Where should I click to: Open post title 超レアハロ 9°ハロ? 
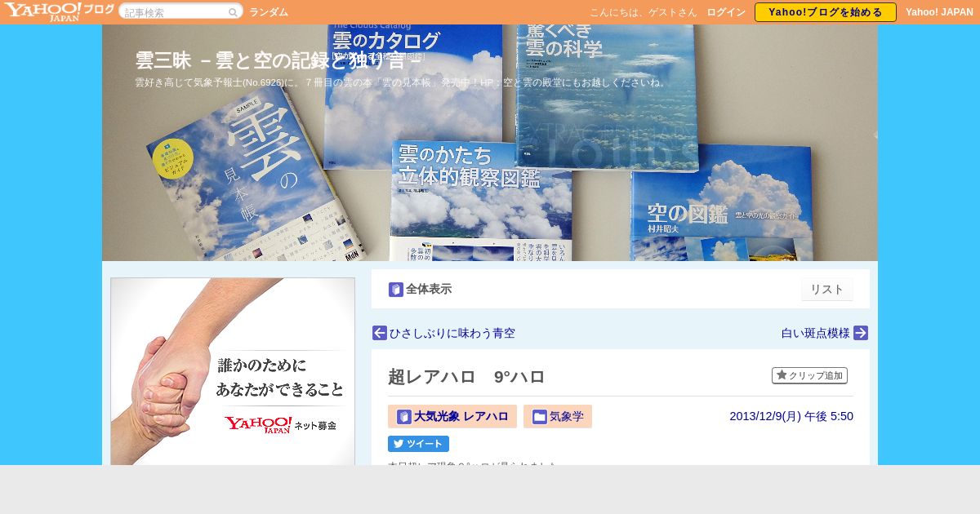coord(466,377)
